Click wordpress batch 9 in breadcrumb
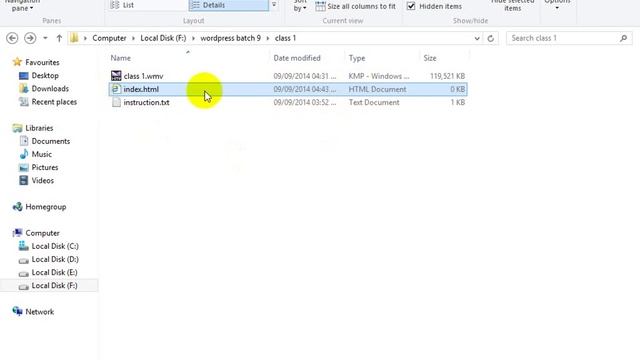640x360 pixels. [230, 38]
